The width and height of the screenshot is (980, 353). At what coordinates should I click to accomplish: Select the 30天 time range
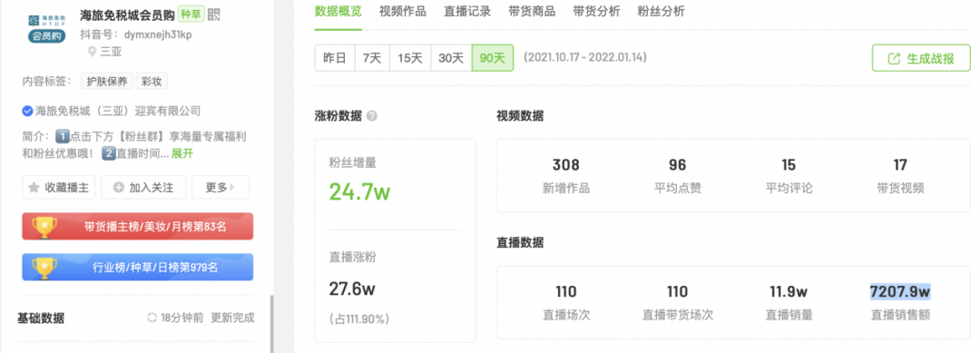pos(451,58)
